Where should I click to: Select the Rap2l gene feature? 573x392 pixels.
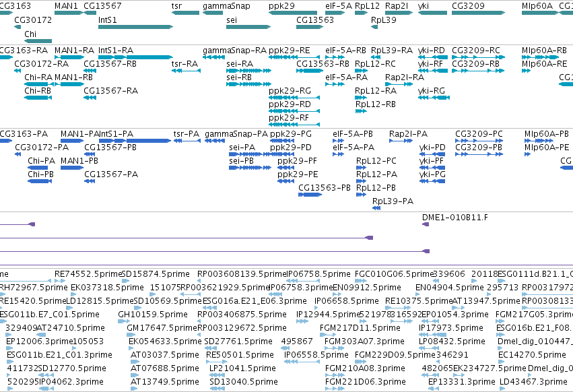399,13
